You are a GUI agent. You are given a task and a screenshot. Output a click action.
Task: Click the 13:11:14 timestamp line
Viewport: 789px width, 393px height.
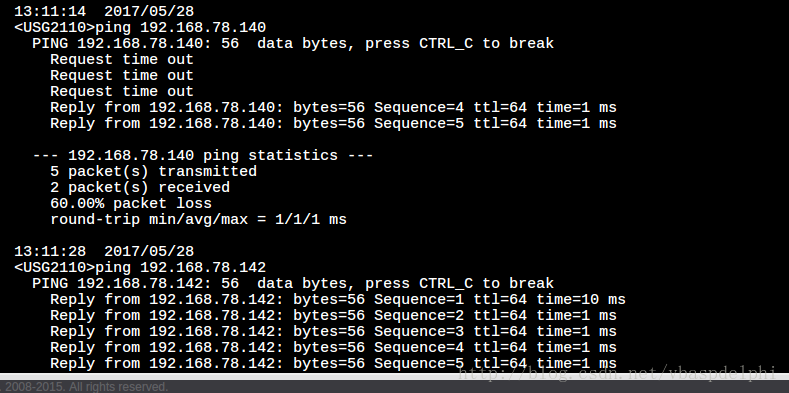pos(104,11)
